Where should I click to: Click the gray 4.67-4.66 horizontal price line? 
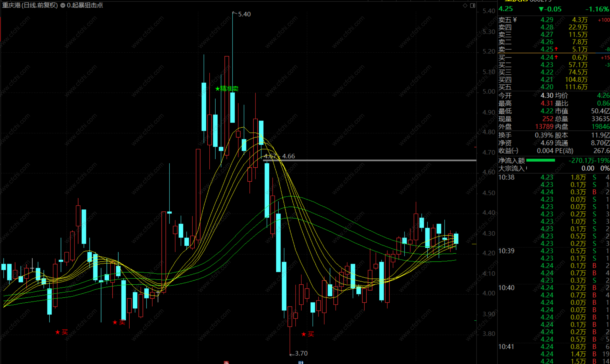[x=382, y=160]
